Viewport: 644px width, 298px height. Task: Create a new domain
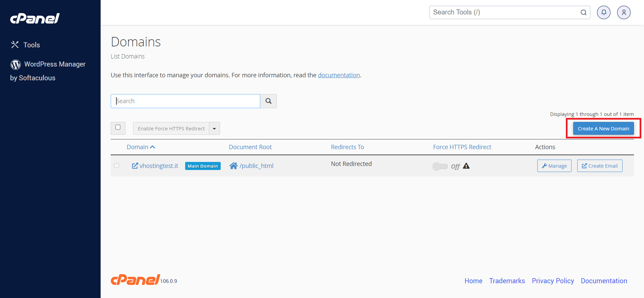(603, 128)
